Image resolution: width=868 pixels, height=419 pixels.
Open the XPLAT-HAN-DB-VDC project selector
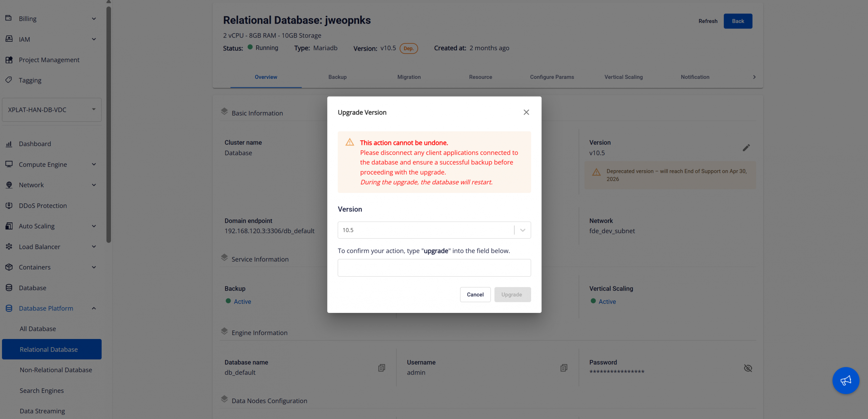[52, 110]
